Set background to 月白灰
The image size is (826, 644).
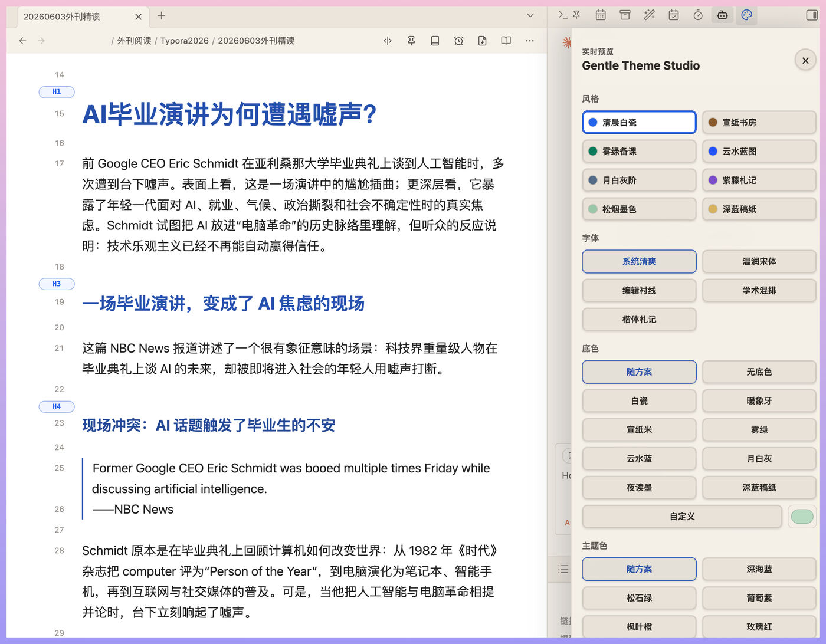(x=759, y=459)
